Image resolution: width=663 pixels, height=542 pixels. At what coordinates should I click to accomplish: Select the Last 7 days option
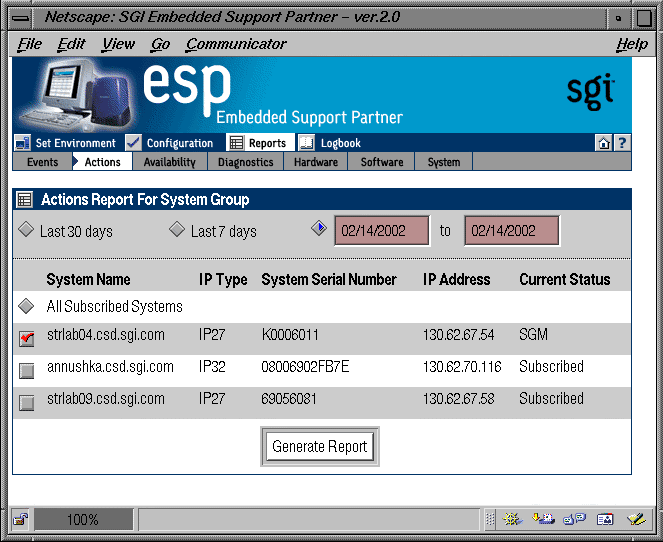click(x=177, y=230)
